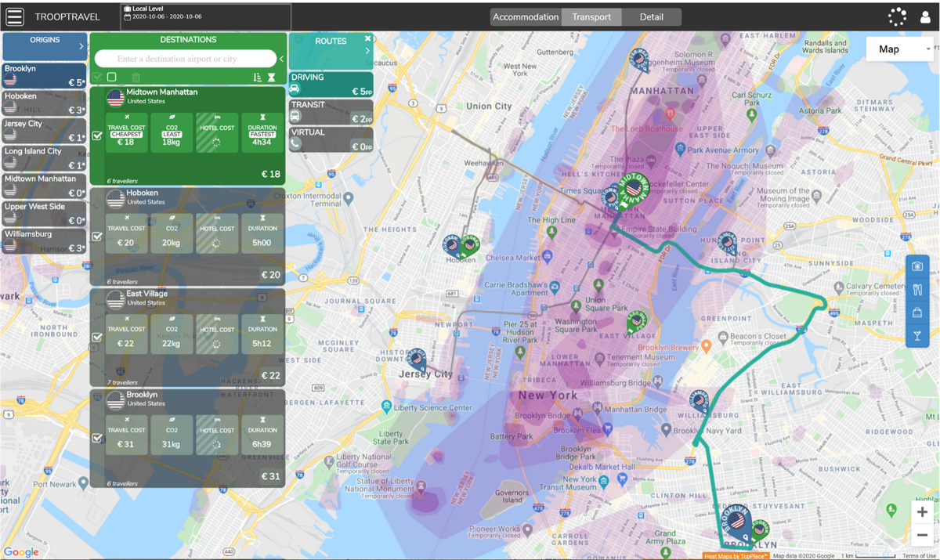Zoom out the map with minus button
940x560 pixels.
coord(922,535)
